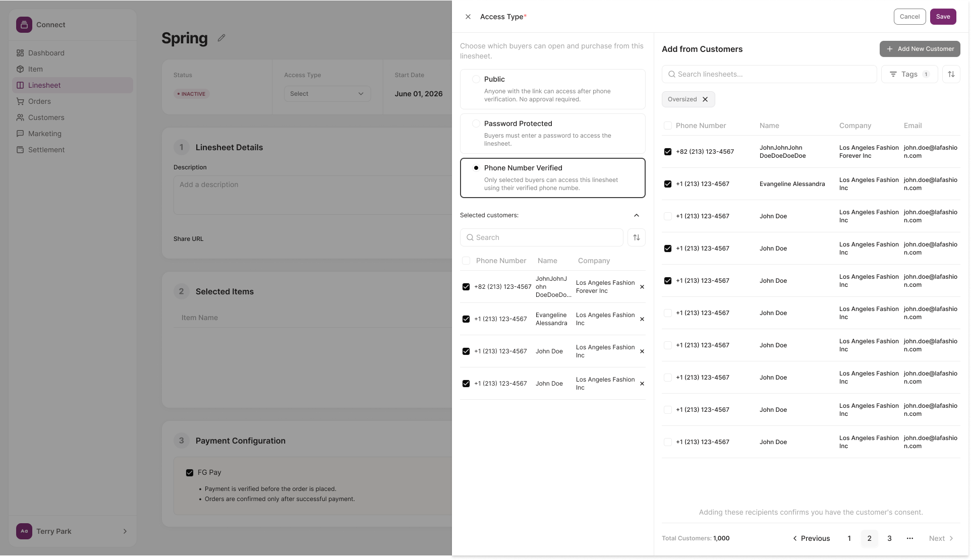Toggle select-all checkbox in Add from Customers header
971x560 pixels.
click(668, 126)
